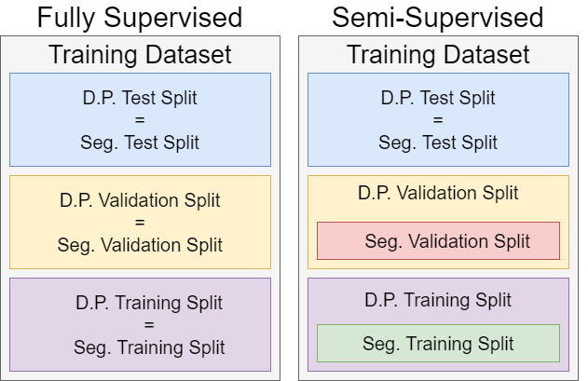
Task: Click equals sign in Semi-Supervised blue box
Action: pyautogui.click(x=438, y=121)
